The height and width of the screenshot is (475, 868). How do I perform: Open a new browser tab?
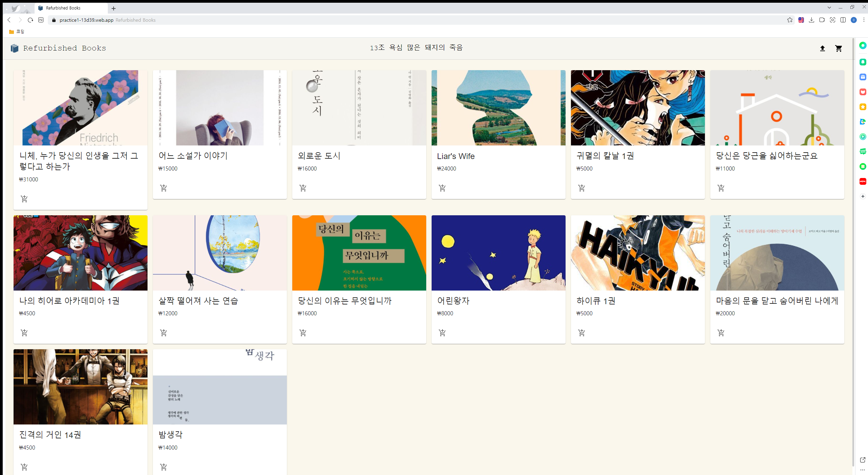114,8
